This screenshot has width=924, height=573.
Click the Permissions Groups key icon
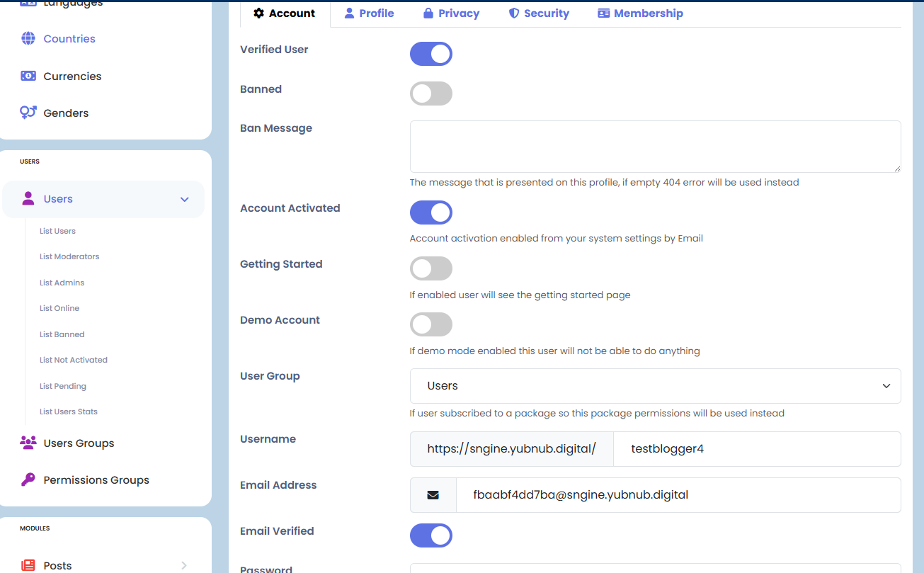click(x=28, y=480)
